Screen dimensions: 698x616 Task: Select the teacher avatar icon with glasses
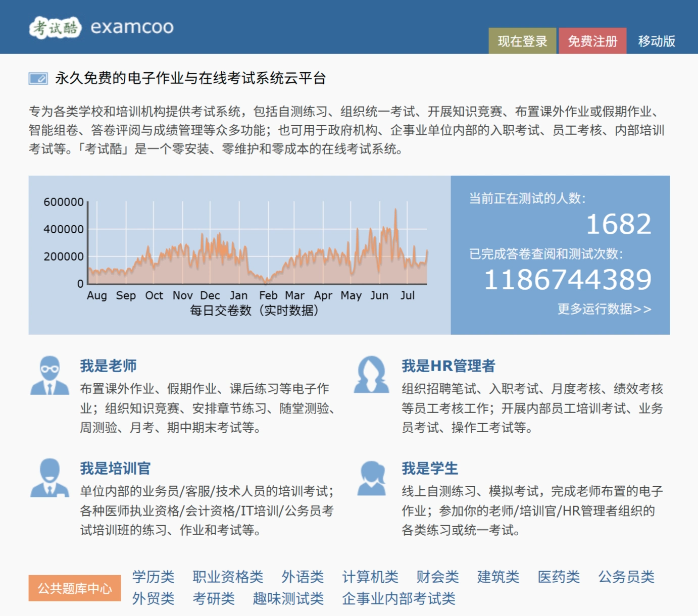click(50, 376)
